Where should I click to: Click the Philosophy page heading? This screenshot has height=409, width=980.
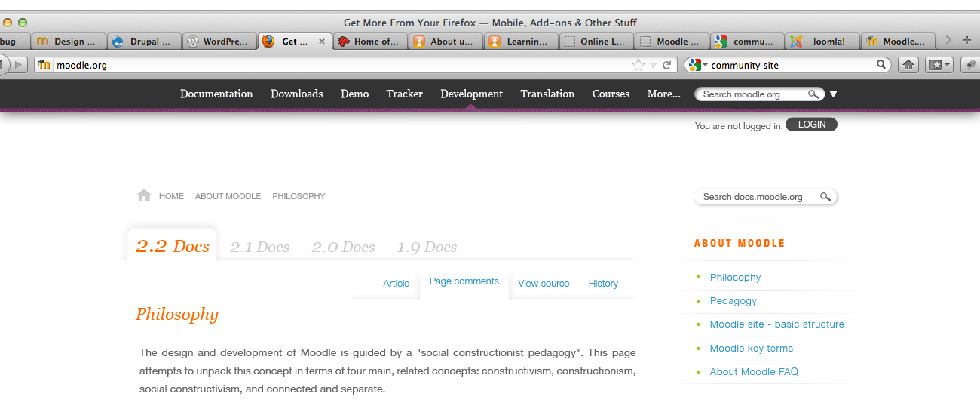(x=177, y=315)
